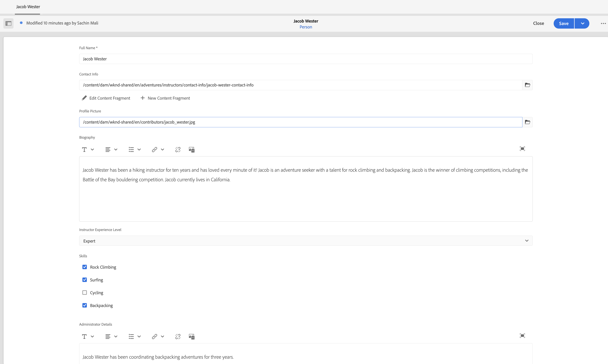Expand Biography editor to fullscreen
The height and width of the screenshot is (364, 608).
click(522, 149)
